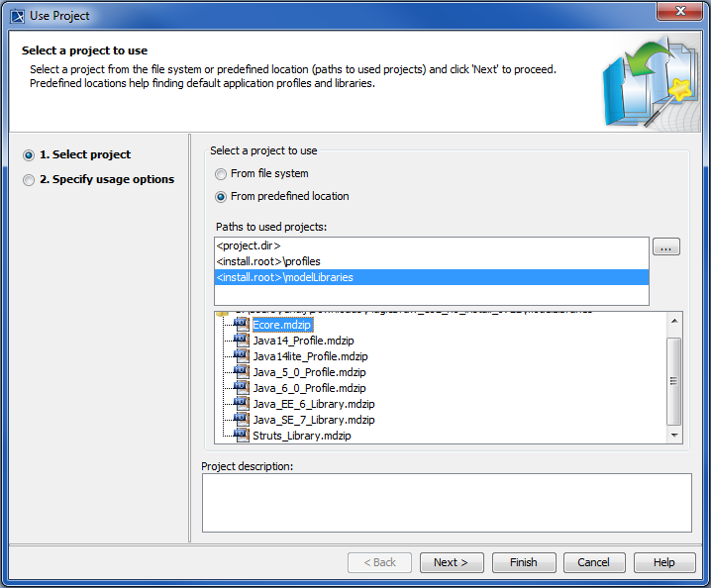The width and height of the screenshot is (711, 588).
Task: Go to step 2 Specify usage options
Action: click(x=98, y=179)
